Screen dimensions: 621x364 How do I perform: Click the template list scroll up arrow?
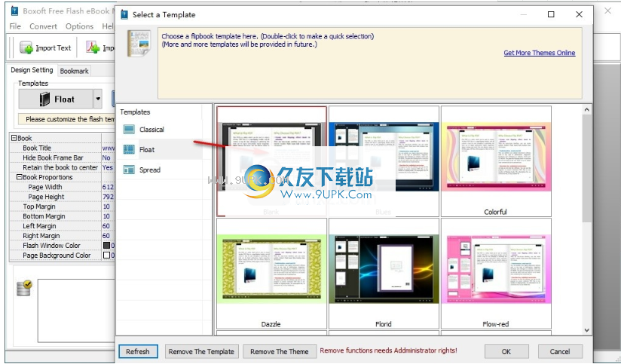pos(586,110)
